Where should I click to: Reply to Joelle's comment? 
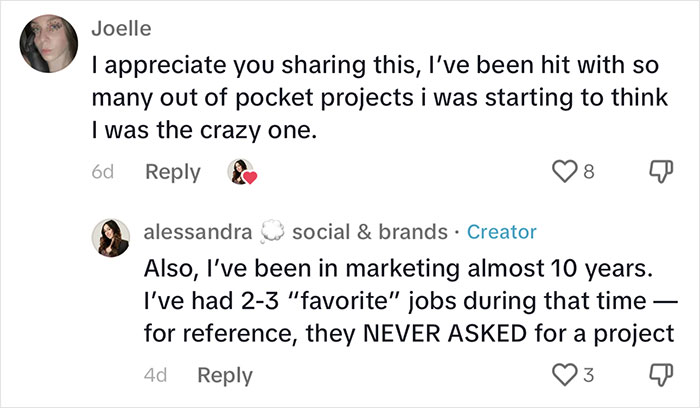[173, 172]
